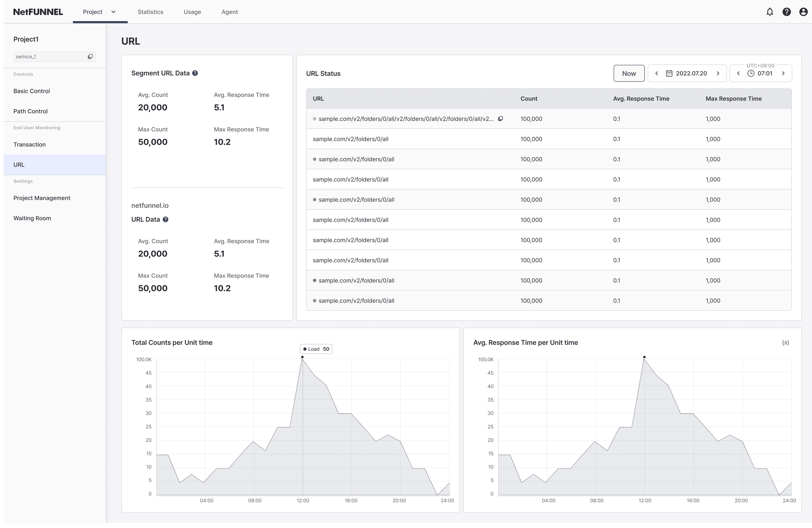Click the Avg. Response Time column header
Screen dimensions: 812x528
coord(641,98)
